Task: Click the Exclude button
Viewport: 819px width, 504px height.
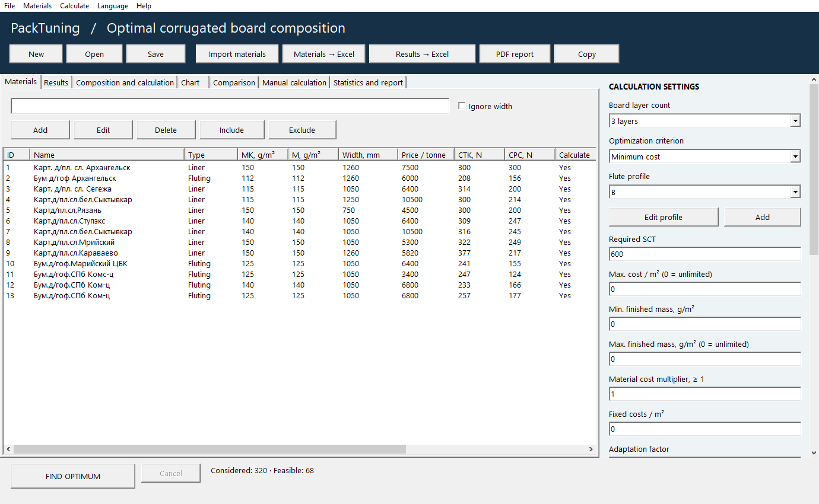Action: 302,130
